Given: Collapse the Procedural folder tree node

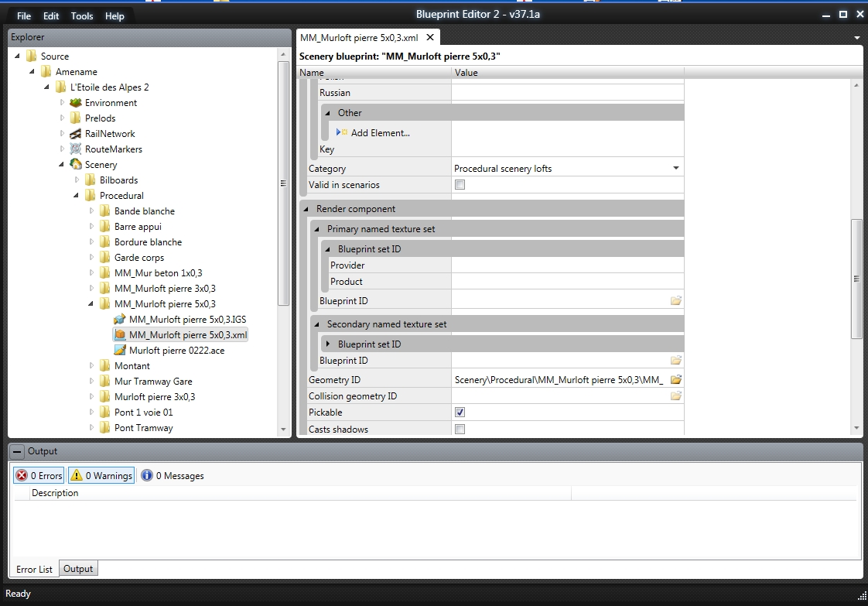Looking at the screenshot, I should point(77,196).
